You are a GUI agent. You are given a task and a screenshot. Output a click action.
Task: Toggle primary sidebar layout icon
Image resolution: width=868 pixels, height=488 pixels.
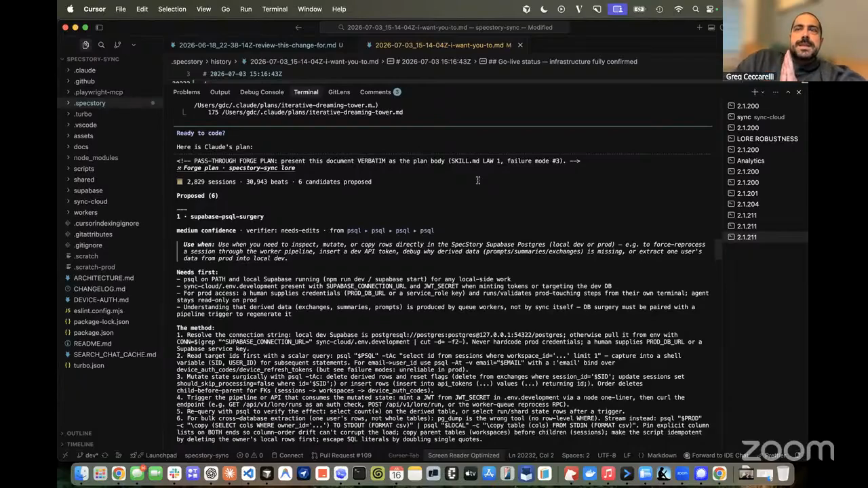tap(99, 27)
